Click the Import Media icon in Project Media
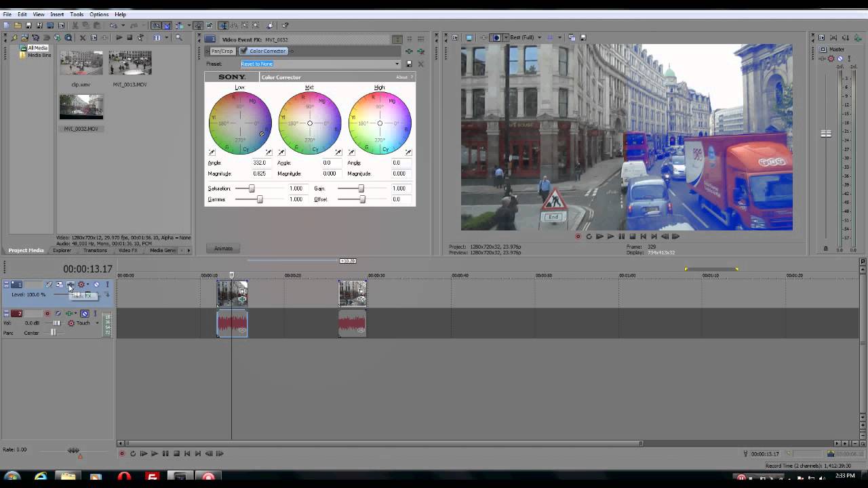Image resolution: width=868 pixels, height=488 pixels. 24,38
